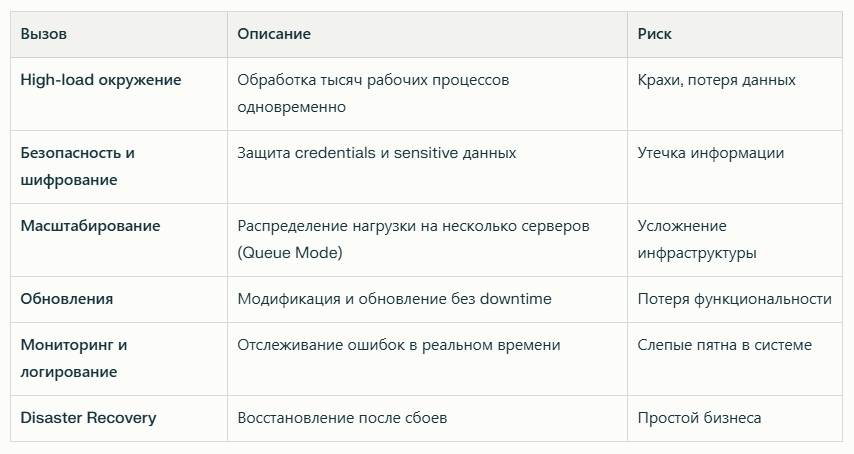Click the Потеря функциональности risk cell

click(735, 299)
